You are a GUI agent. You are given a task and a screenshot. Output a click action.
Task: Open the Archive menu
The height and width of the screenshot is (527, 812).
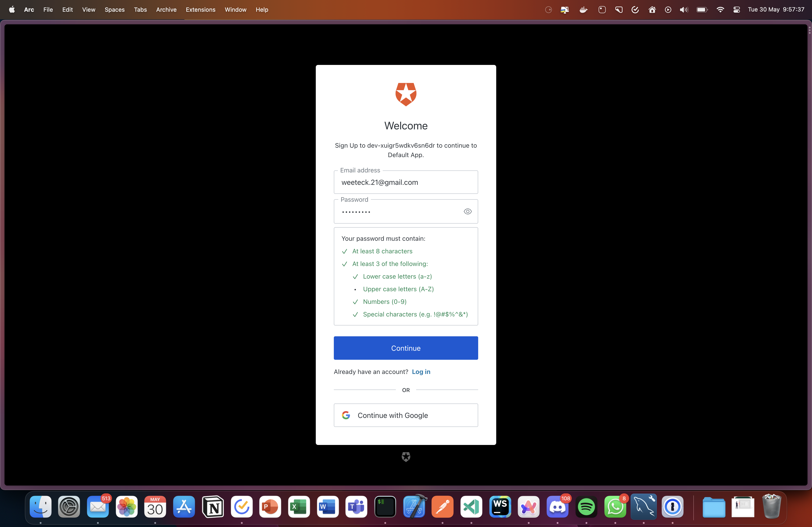tap(166, 9)
